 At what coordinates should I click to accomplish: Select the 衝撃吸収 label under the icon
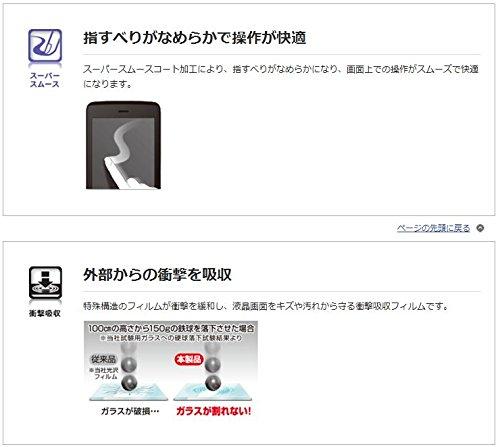tap(45, 313)
